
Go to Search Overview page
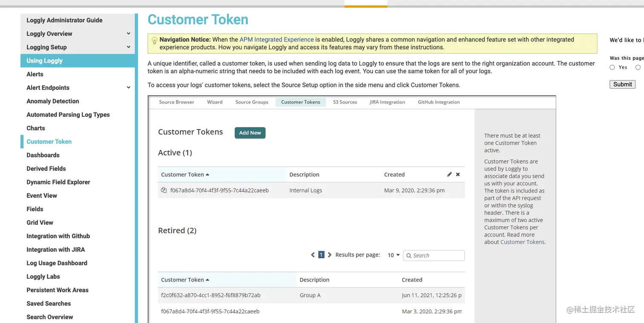point(50,317)
